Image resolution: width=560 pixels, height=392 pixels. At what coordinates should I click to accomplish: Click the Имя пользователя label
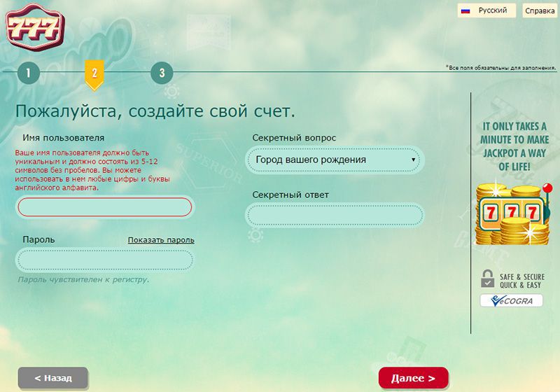pyautogui.click(x=64, y=138)
